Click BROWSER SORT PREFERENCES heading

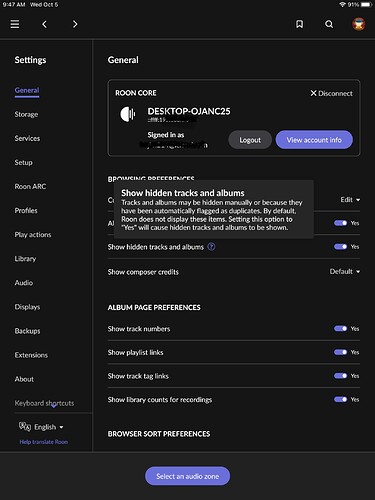(159, 434)
